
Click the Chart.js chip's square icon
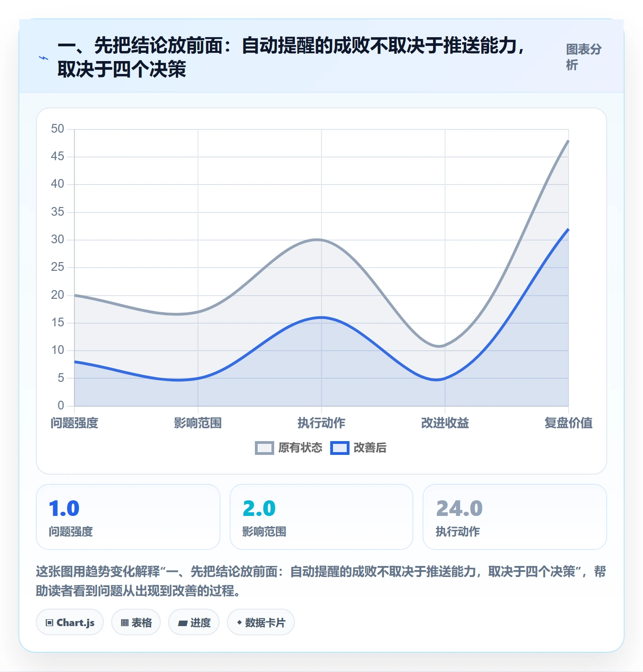50,623
